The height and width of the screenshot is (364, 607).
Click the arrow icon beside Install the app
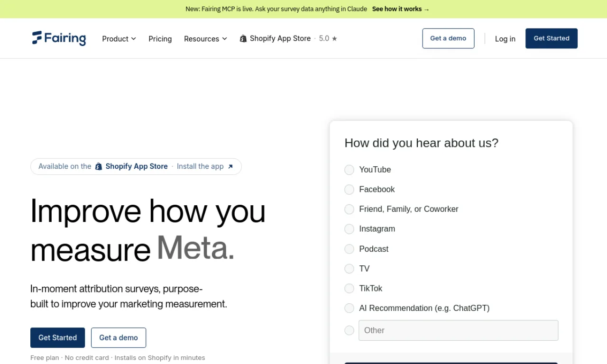pyautogui.click(x=230, y=166)
